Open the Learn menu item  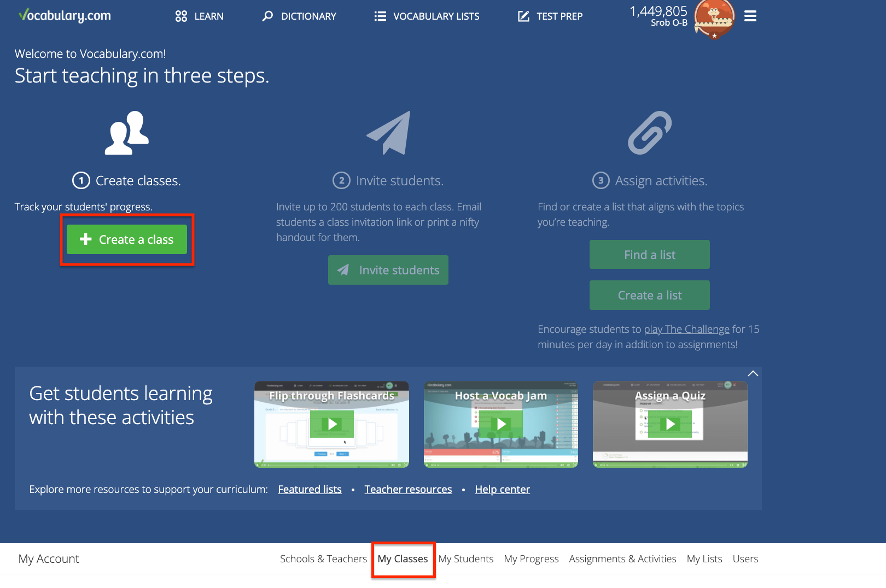200,16
